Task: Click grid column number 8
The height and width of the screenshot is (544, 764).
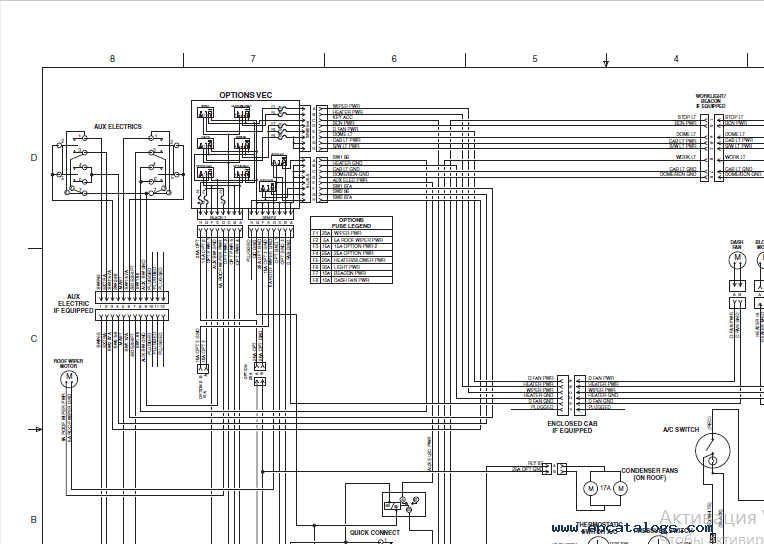Action: (113, 58)
